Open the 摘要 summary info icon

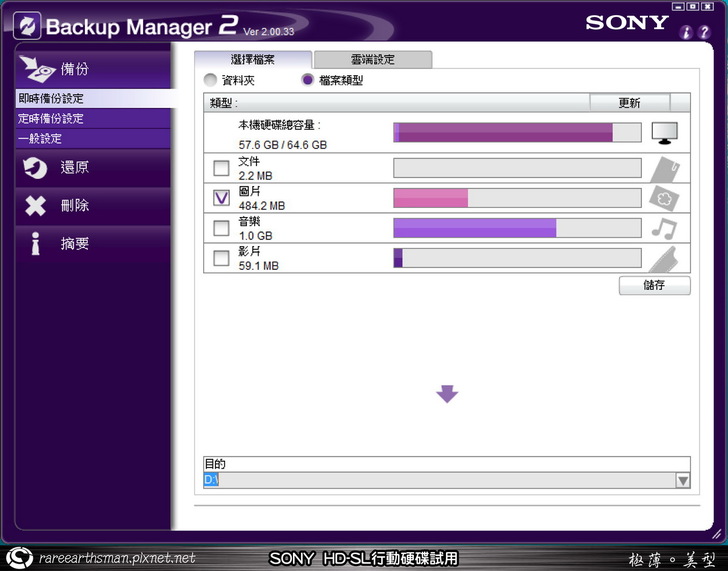click(x=35, y=244)
